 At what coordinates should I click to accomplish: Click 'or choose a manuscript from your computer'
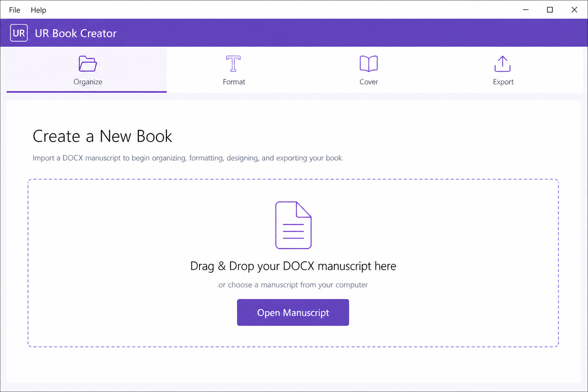point(293,285)
